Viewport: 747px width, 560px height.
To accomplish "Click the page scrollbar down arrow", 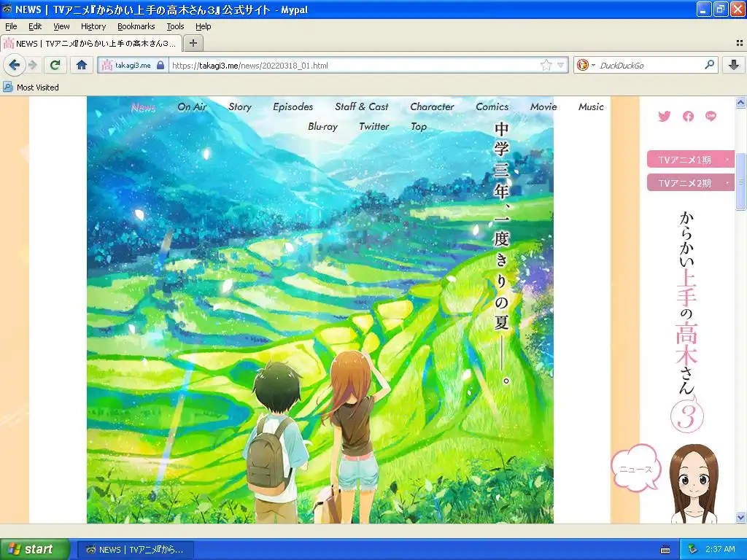I will click(x=740, y=517).
